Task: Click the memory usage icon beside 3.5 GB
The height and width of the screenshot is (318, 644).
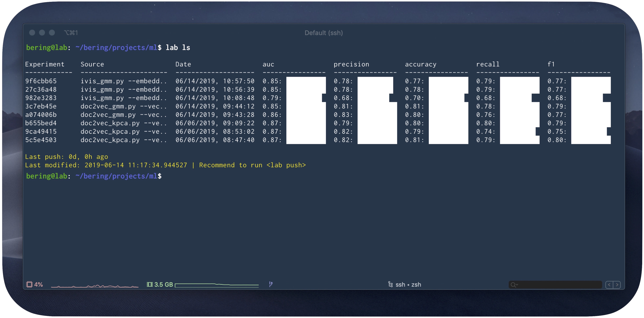Action: pos(149,284)
